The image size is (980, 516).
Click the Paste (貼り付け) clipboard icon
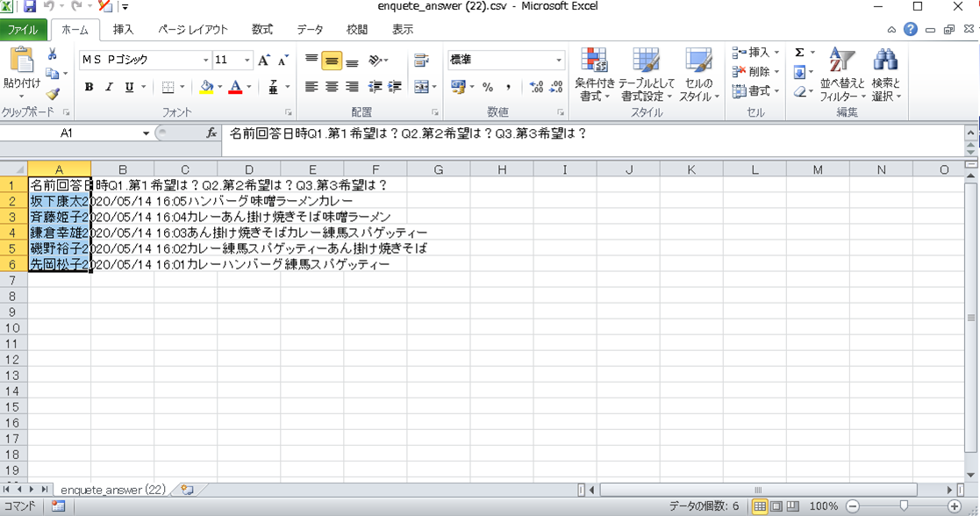pos(21,63)
